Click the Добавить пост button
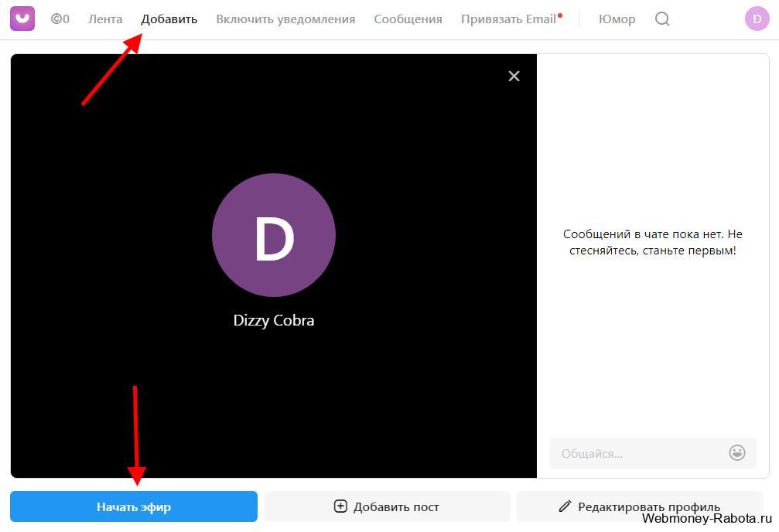Image resolution: width=779 pixels, height=532 pixels. [387, 506]
